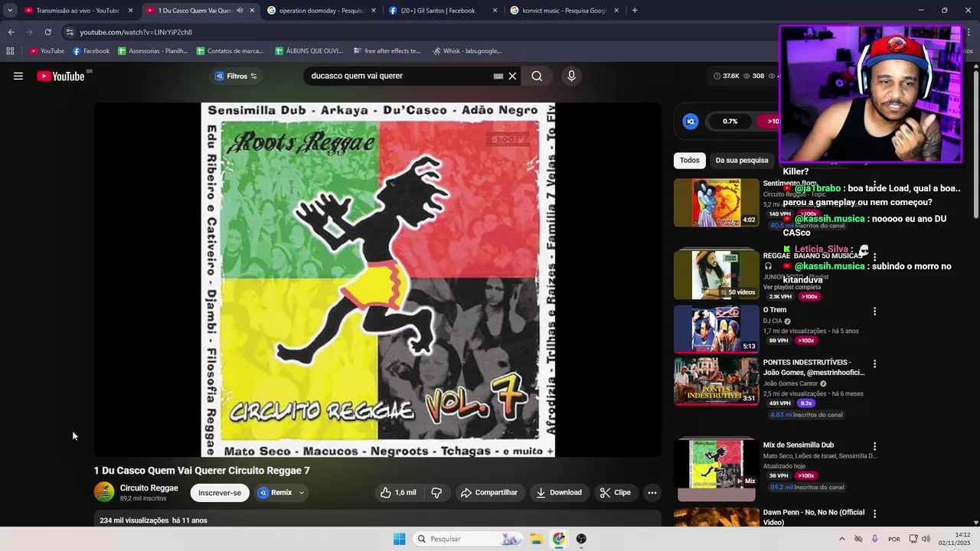Open File Explorer from the taskbar

pos(536,539)
